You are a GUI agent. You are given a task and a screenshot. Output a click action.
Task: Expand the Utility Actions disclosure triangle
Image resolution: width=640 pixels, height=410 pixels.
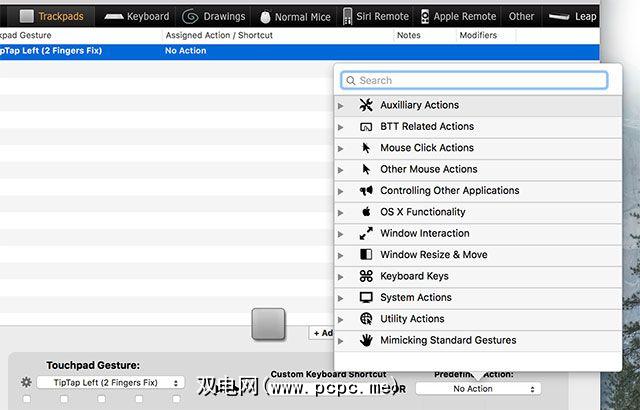(340, 319)
